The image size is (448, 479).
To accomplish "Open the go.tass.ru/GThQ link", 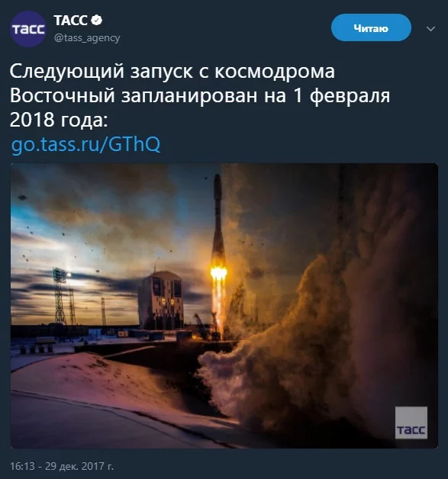I will [x=86, y=144].
